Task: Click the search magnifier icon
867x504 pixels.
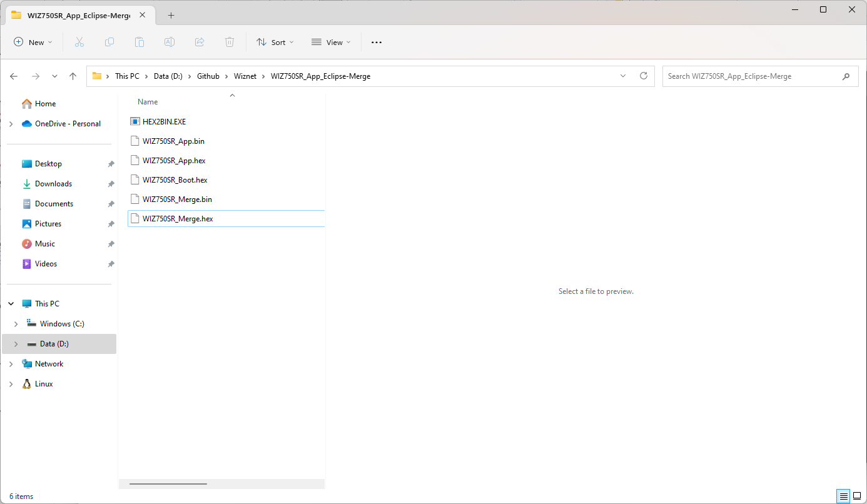Action: click(846, 76)
